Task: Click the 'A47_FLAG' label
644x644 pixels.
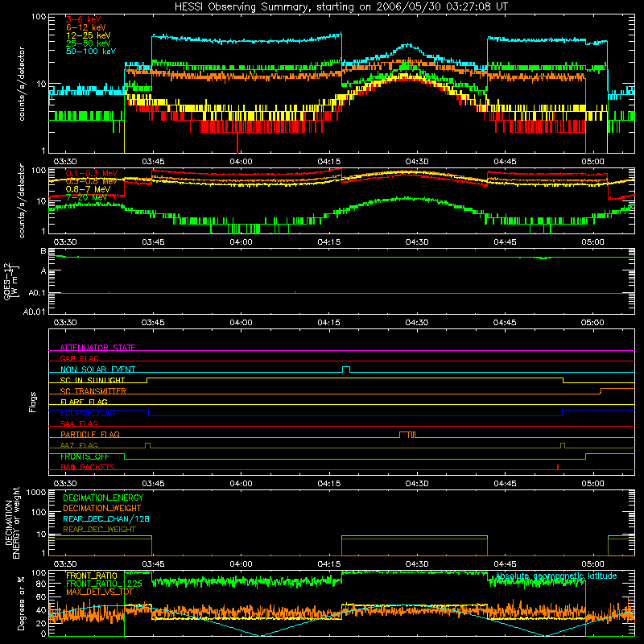Action: click(79, 445)
